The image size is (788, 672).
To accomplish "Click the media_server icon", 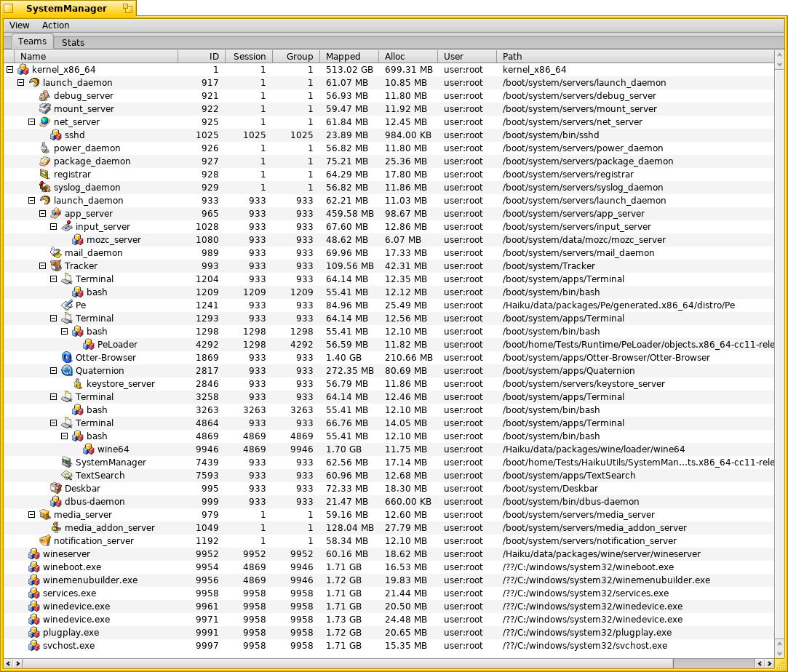I will (x=44, y=515).
